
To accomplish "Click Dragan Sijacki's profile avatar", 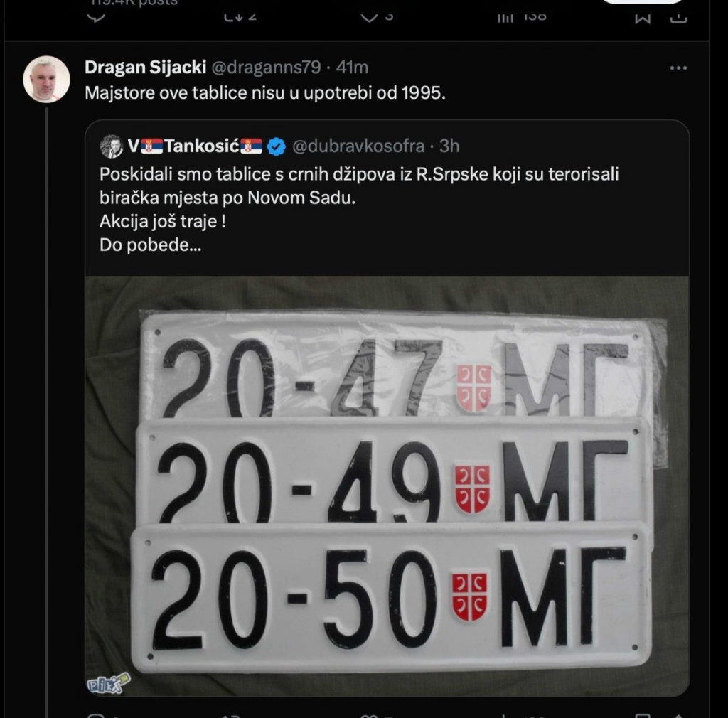I will [x=47, y=79].
